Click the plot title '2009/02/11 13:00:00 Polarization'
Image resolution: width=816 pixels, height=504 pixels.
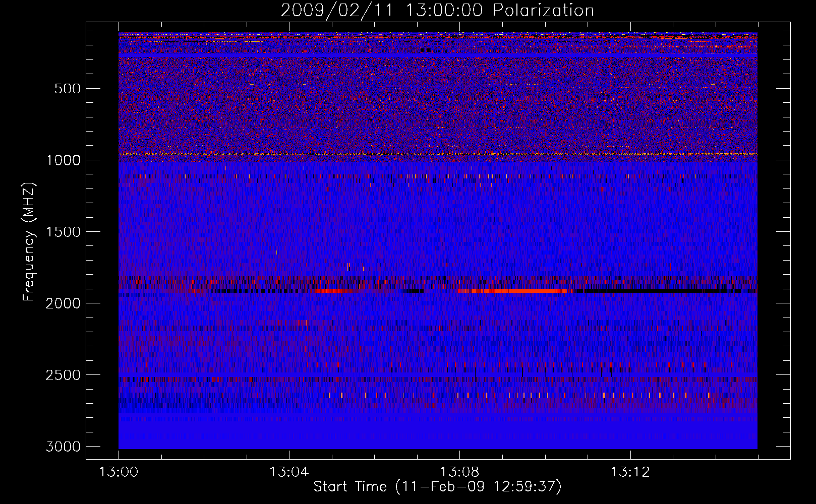click(437, 11)
